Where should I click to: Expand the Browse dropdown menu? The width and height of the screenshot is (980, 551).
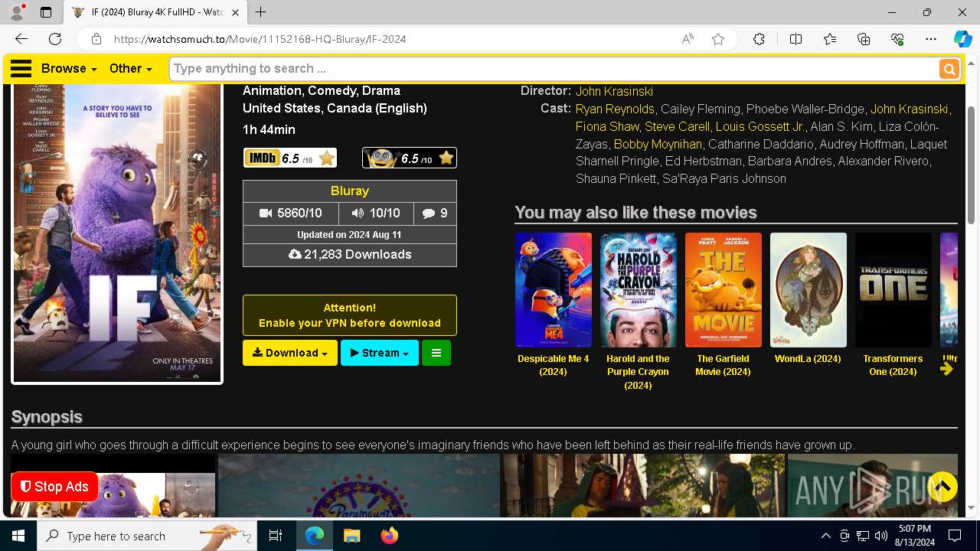pos(69,69)
